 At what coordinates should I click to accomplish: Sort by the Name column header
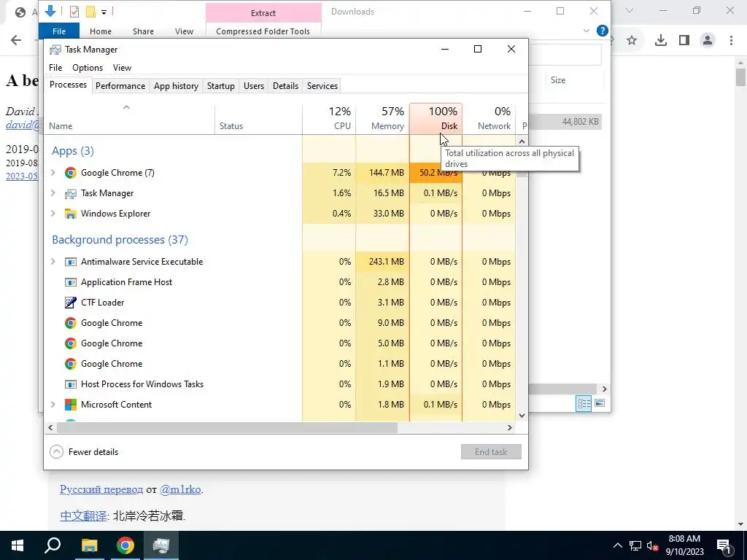click(129, 119)
